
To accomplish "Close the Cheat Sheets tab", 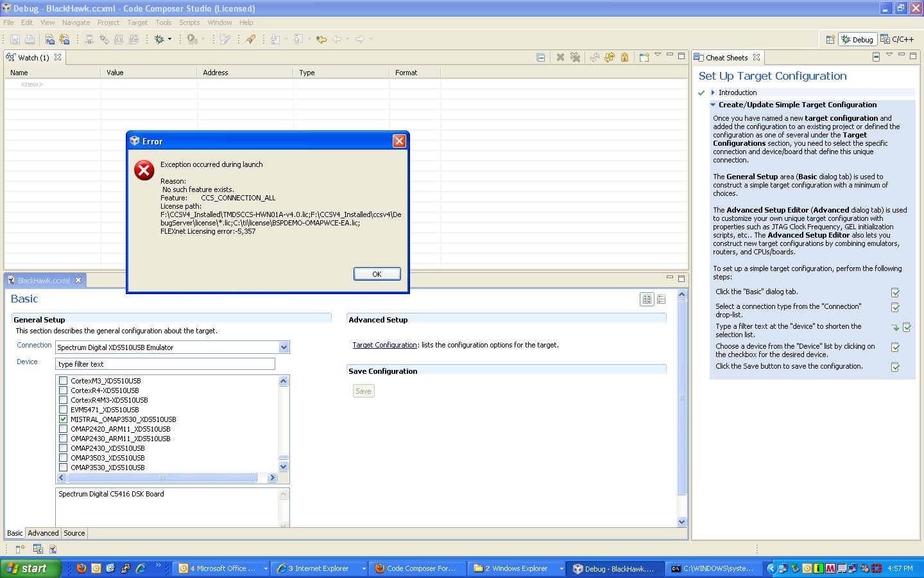I will tap(757, 57).
